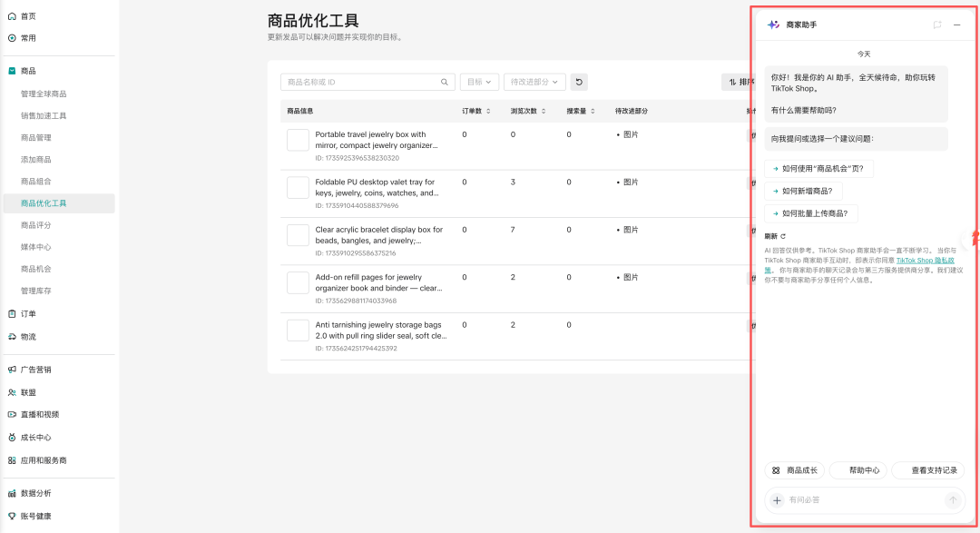
Task: Open the 目标 filter dropdown
Action: [479, 82]
